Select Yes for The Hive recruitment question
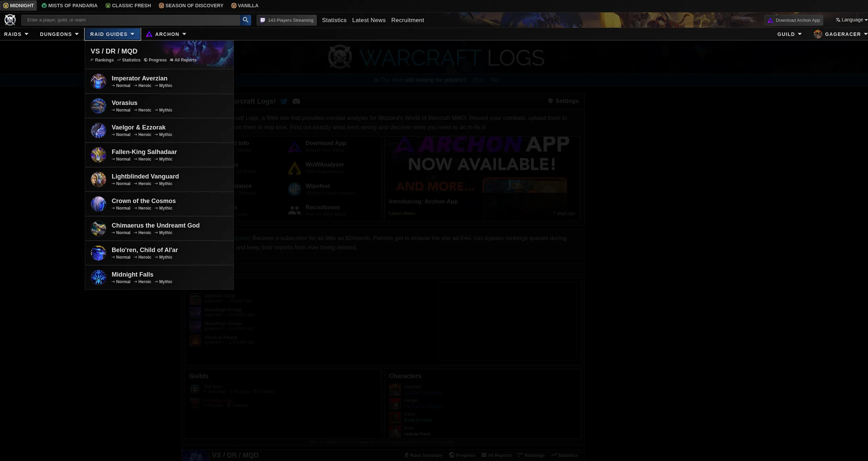This screenshot has height=461, width=868. point(478,80)
